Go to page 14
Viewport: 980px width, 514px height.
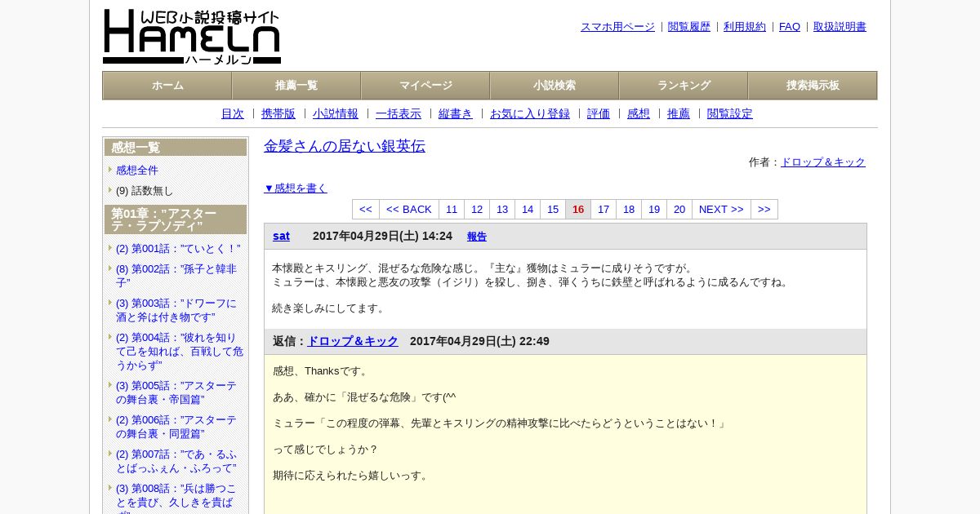pyautogui.click(x=528, y=210)
